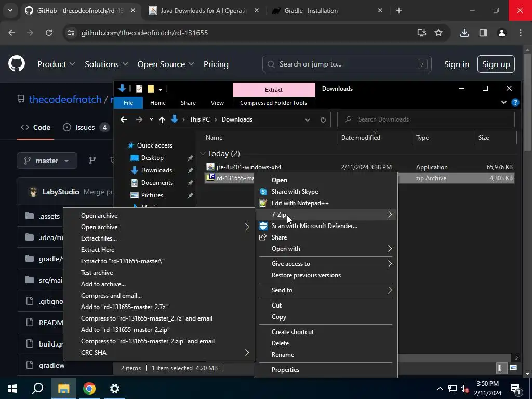Click the Chrome address bar URL
Image resolution: width=532 pixels, height=399 pixels.
pos(144,33)
